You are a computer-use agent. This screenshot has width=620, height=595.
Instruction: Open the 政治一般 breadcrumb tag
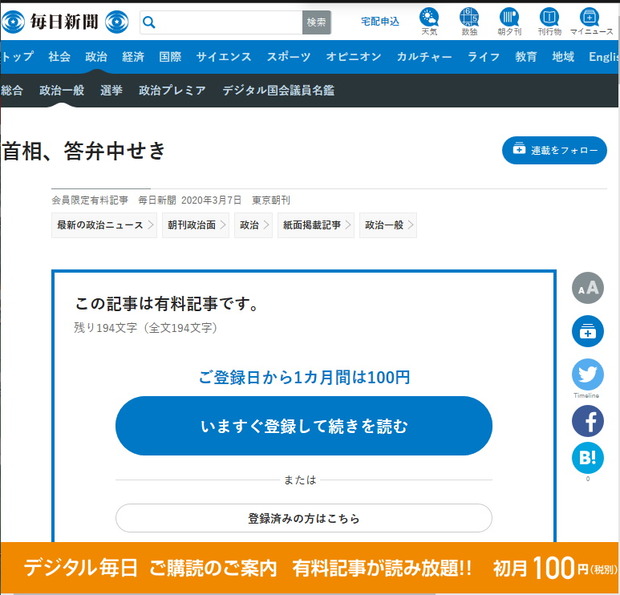pos(388,225)
